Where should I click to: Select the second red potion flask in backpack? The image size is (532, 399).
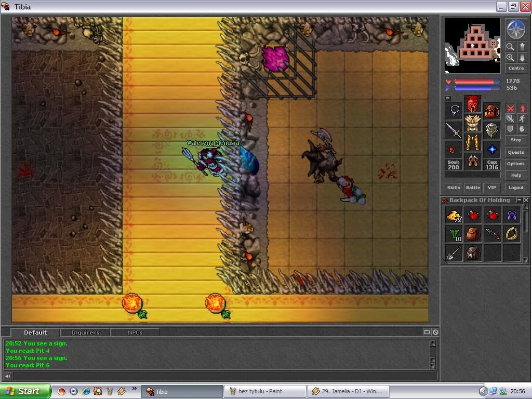493,216
